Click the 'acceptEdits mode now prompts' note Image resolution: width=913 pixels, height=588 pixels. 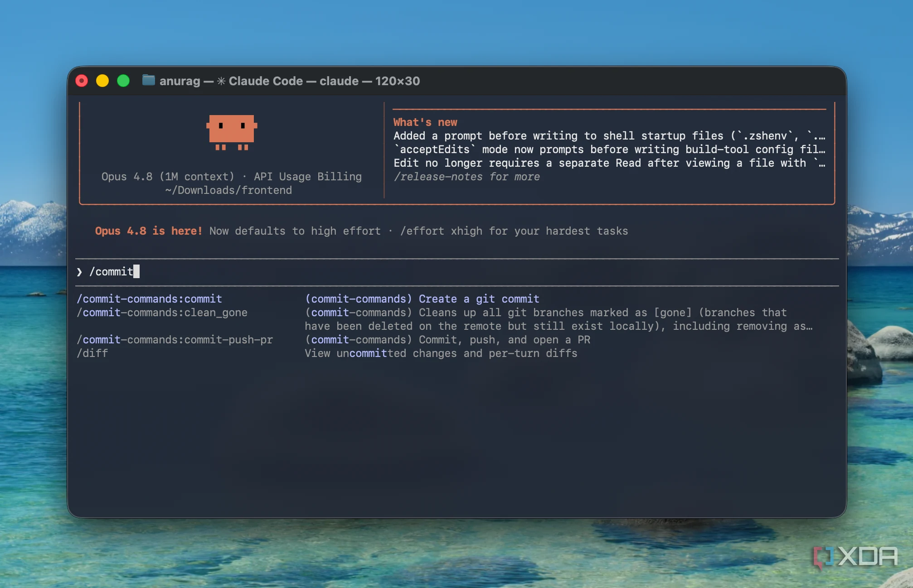tap(609, 149)
